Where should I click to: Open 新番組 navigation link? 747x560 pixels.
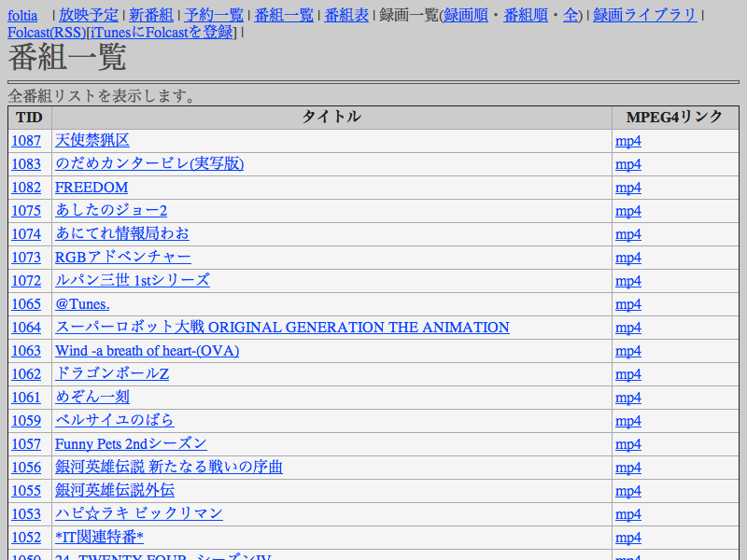[151, 15]
